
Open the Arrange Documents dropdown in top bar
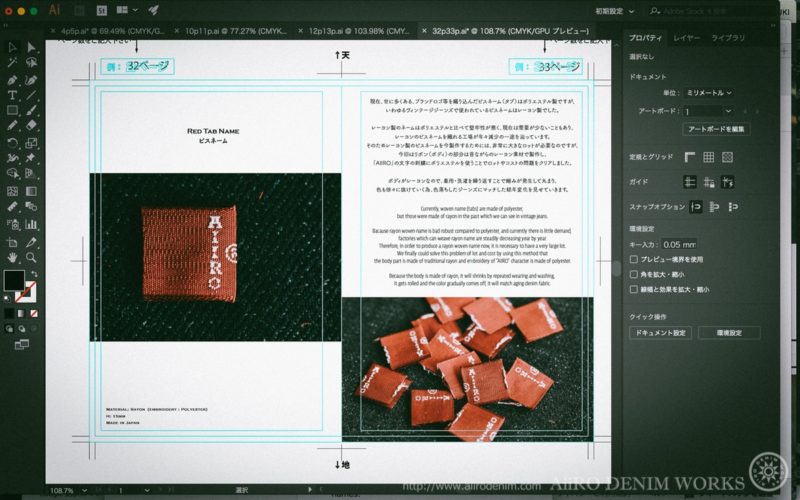click(127, 10)
